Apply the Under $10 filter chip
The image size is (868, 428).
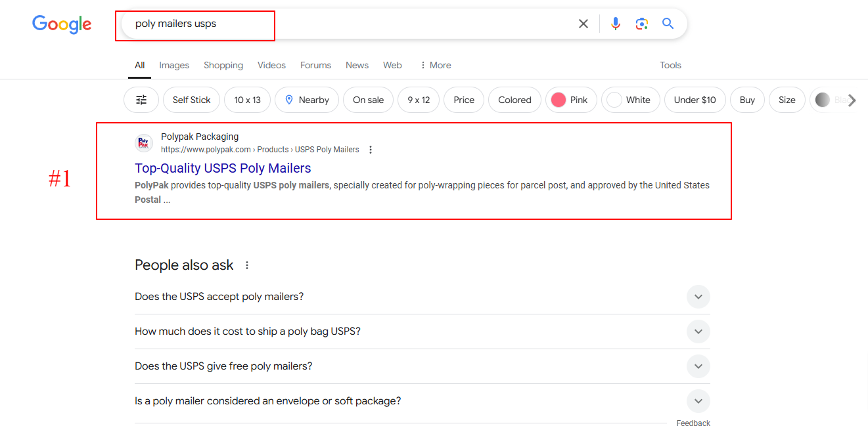click(695, 100)
